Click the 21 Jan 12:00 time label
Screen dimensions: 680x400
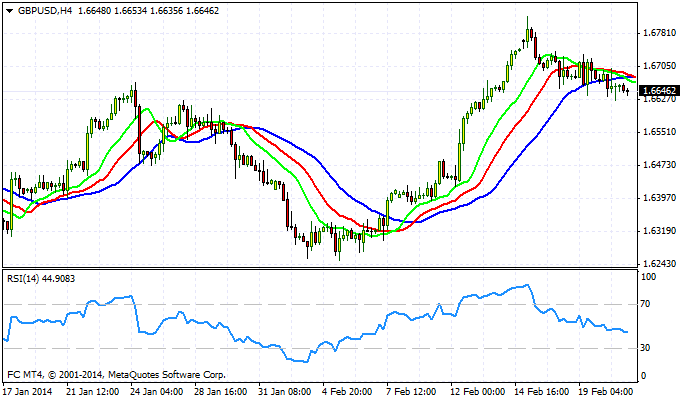point(93,392)
